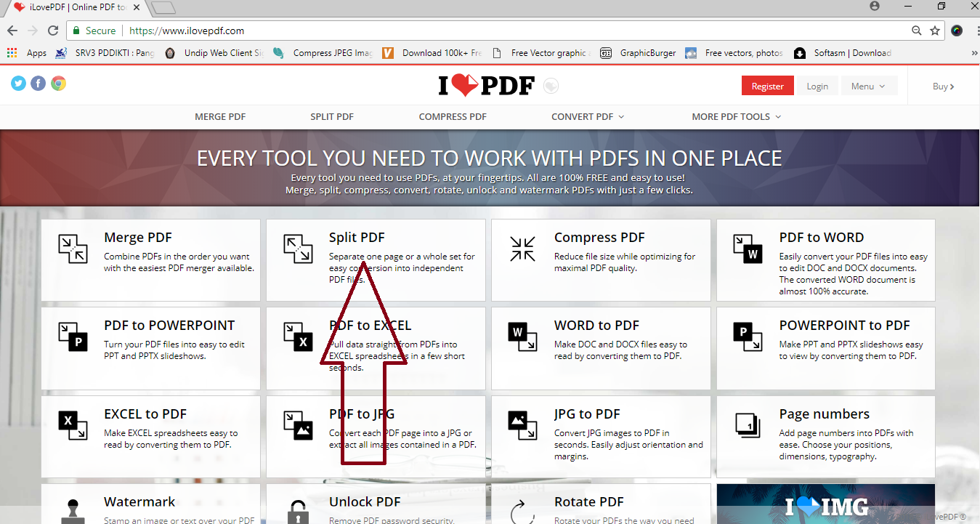The height and width of the screenshot is (524, 980).
Task: Click the iLoveIMG promo banner
Action: pyautogui.click(x=826, y=504)
